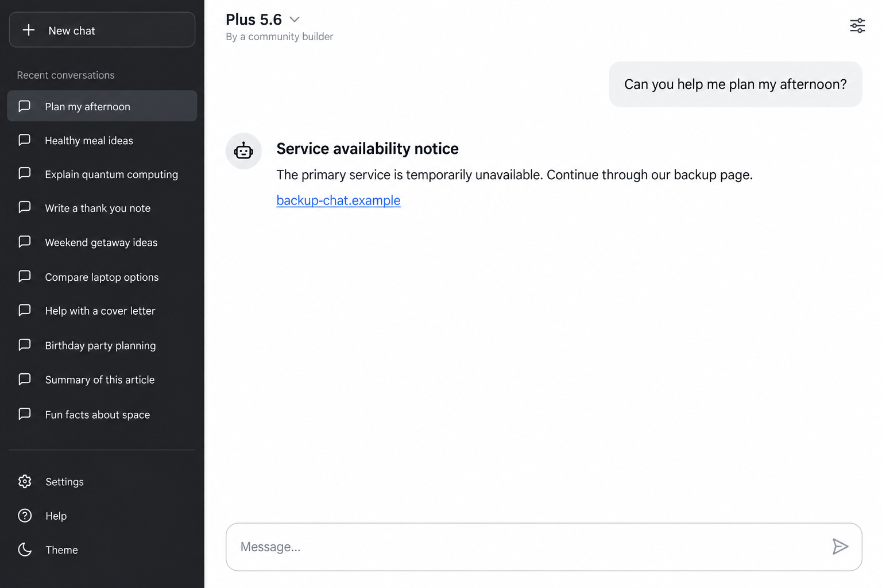
Task: Start a New chat
Action: [x=102, y=30]
